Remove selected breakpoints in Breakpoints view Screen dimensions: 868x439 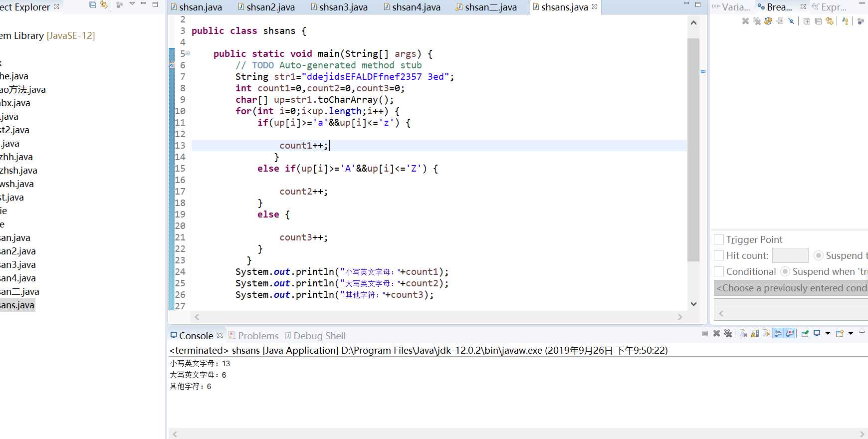click(745, 21)
